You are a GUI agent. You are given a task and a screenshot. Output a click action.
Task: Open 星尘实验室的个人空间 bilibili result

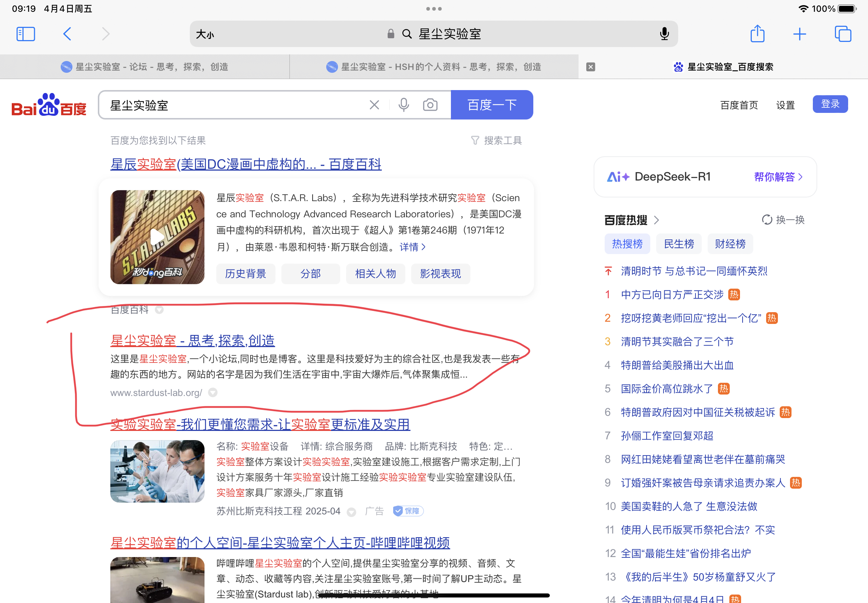[280, 543]
